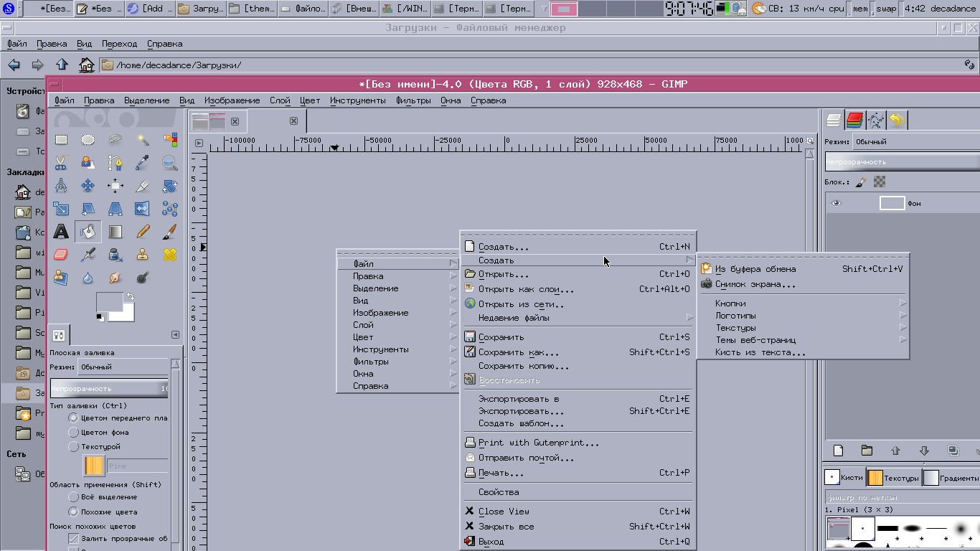The image size is (980, 551).
Task: Select the Blur/Sharpen droplet tool
Action: (88, 278)
